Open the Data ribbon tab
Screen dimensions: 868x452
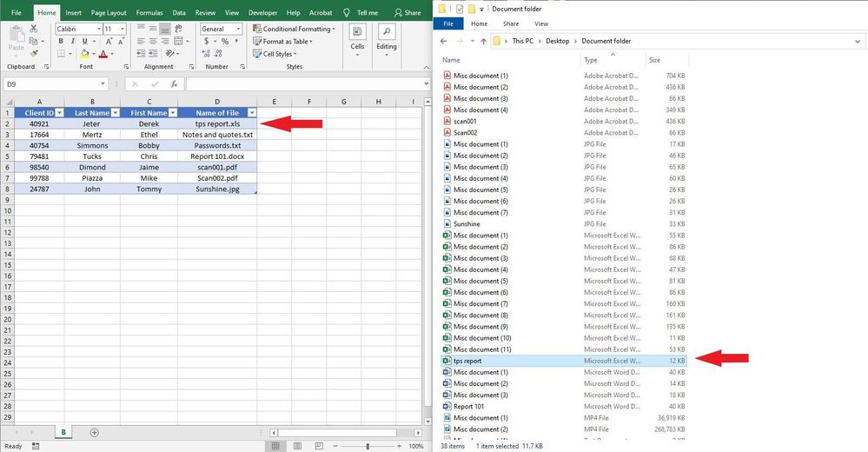179,13
